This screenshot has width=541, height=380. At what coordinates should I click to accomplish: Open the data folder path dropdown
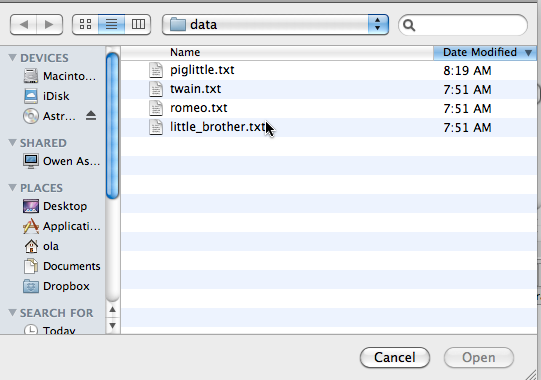pos(275,25)
